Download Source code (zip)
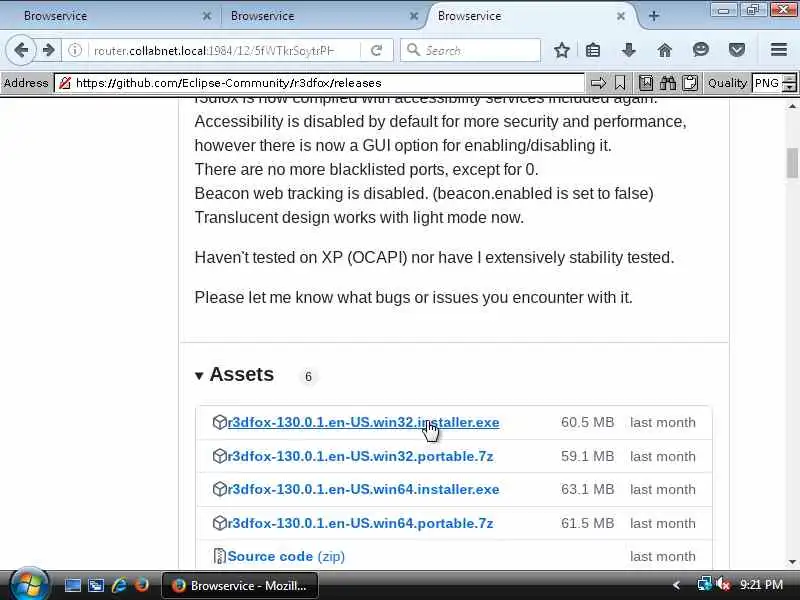The height and width of the screenshot is (600, 800). tap(286, 556)
